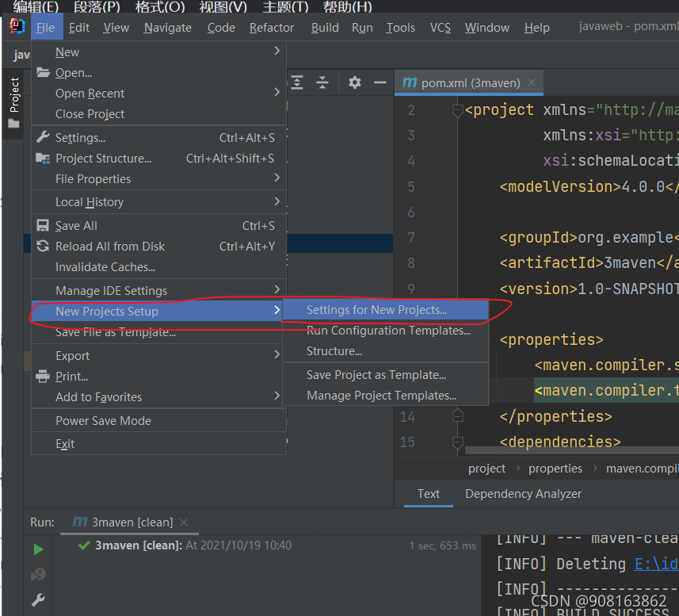Click the project breadcrumb

[x=486, y=469]
